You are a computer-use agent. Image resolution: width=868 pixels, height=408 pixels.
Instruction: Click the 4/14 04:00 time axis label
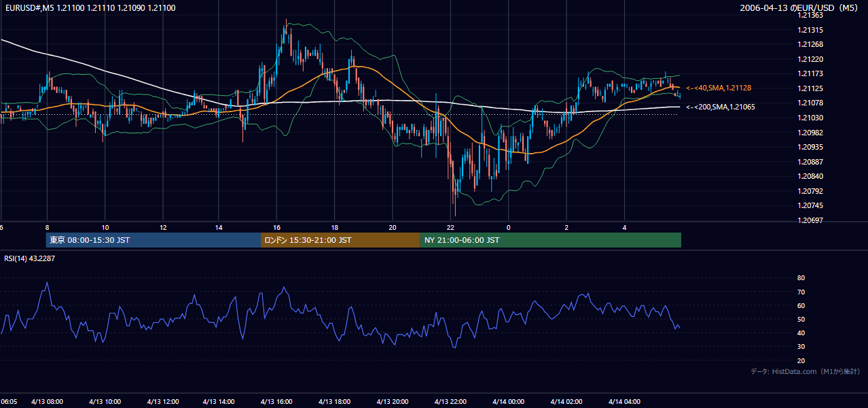(x=624, y=401)
